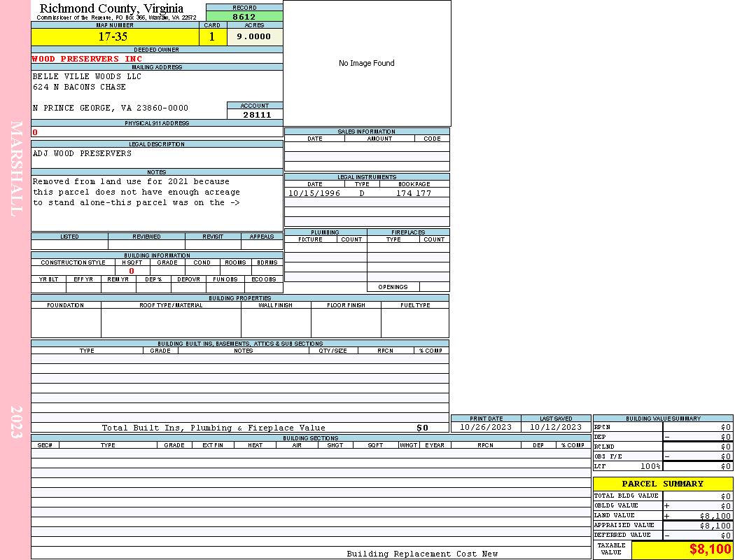The height and width of the screenshot is (560, 735).
Task: Click the yellow PARCEL SUMMARY header
Action: [x=662, y=484]
